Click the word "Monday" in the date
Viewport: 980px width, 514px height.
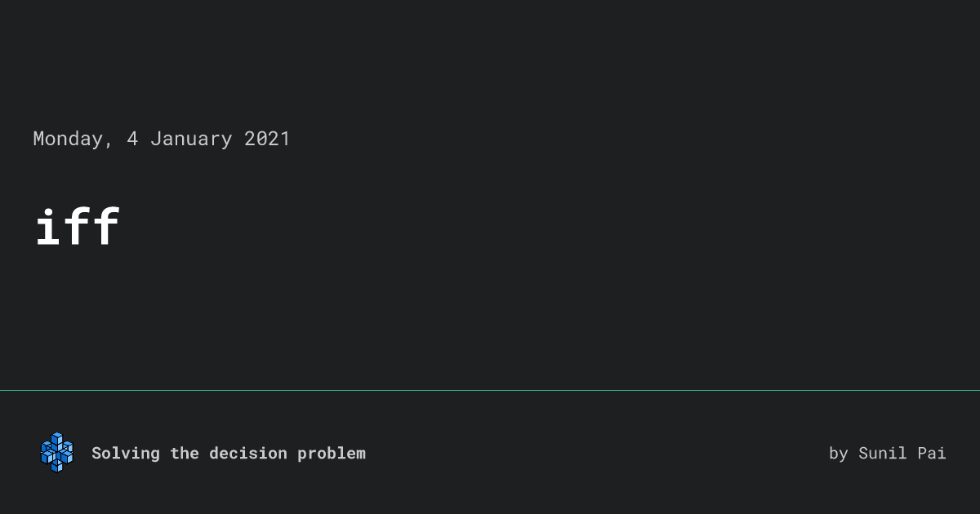pyautogui.click(x=68, y=139)
